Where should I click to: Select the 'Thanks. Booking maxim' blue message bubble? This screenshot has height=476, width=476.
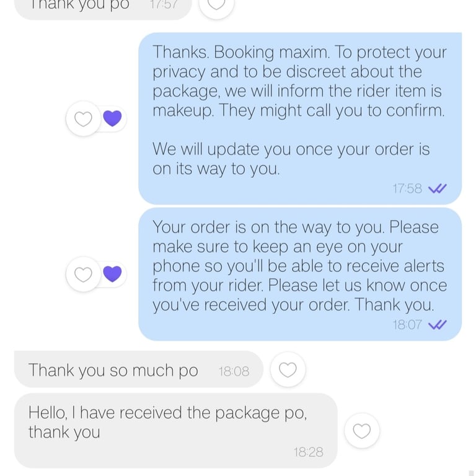pyautogui.click(x=300, y=118)
